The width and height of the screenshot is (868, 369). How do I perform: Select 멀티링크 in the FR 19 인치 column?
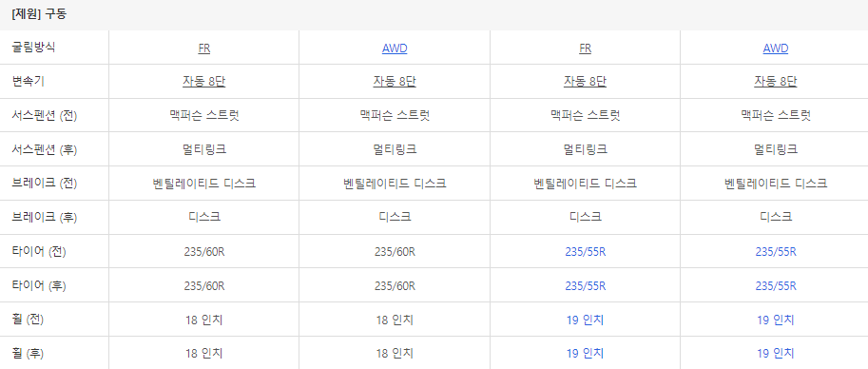click(x=585, y=149)
